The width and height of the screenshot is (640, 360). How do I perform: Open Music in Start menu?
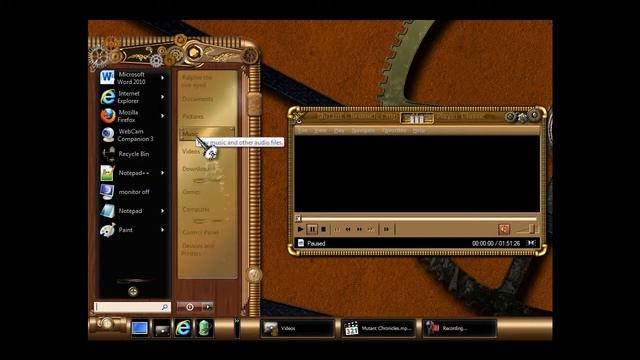coord(207,134)
